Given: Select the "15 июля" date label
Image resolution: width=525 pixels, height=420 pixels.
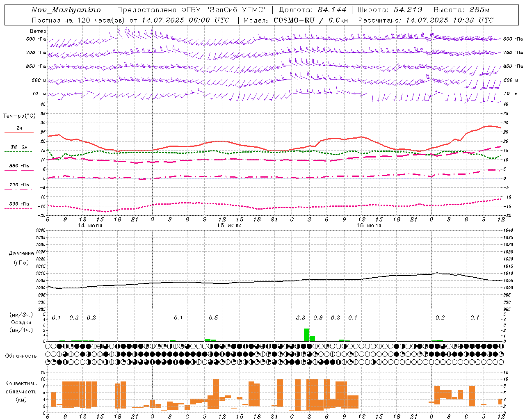Looking at the screenshot, I should pyautogui.click(x=229, y=226).
